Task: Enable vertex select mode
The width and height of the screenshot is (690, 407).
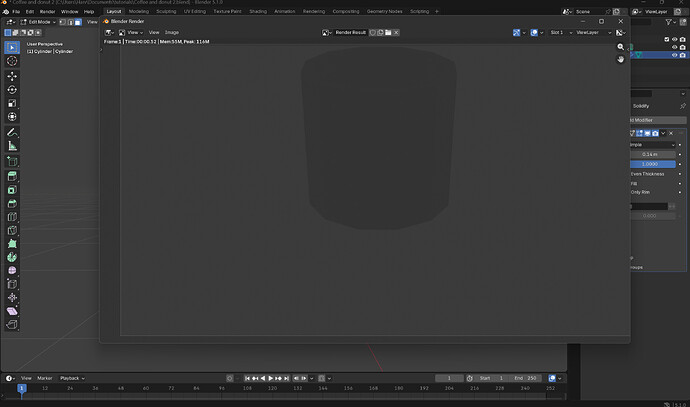Action: click(62, 22)
